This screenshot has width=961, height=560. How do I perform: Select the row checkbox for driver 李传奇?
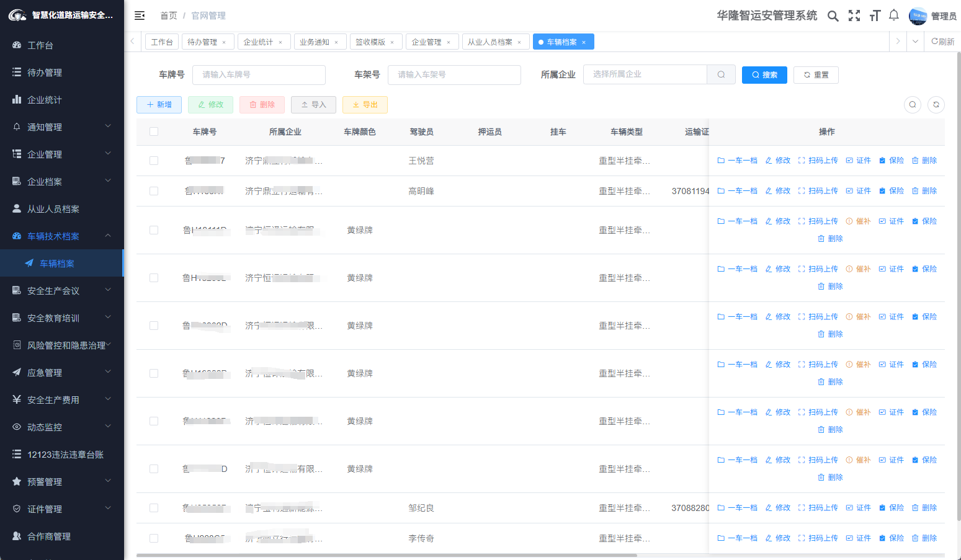tap(154, 538)
